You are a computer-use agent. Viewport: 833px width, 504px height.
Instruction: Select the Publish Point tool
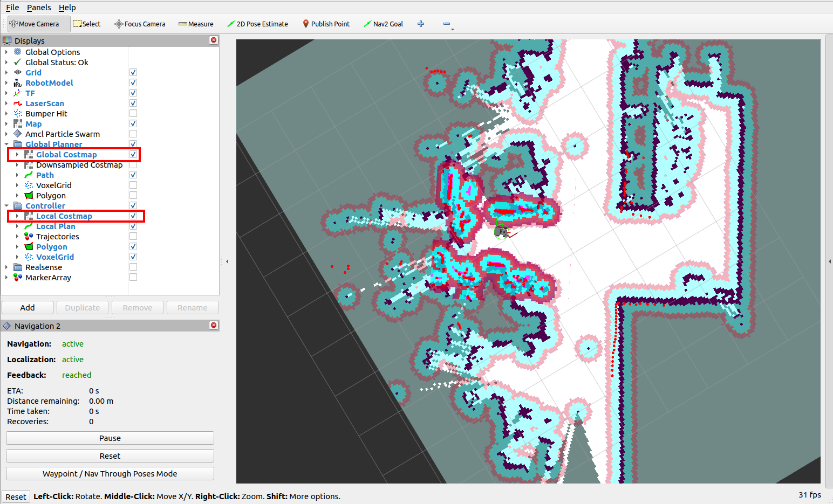coord(326,24)
